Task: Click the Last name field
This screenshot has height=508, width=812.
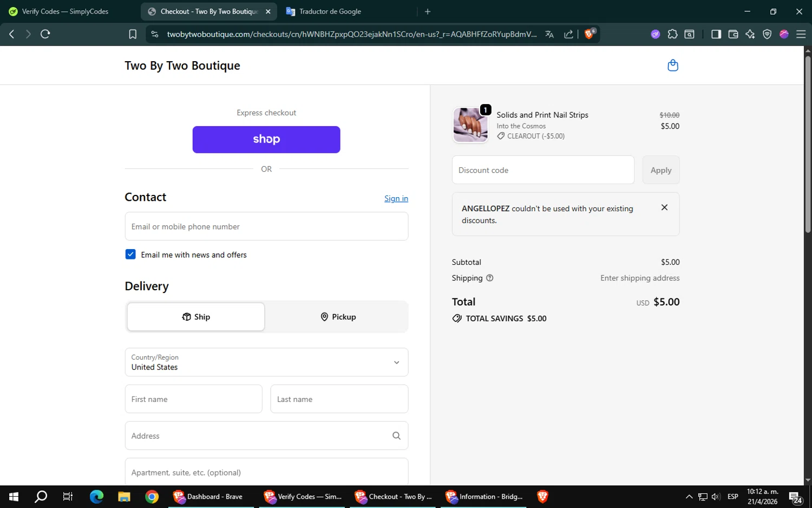Action: tap(339, 399)
